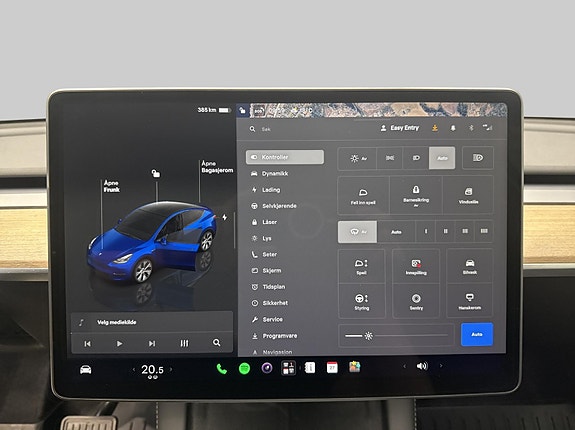This screenshot has height=430, width=575.
Task: Select wiper speed IIII
Action: pyautogui.click(x=484, y=231)
